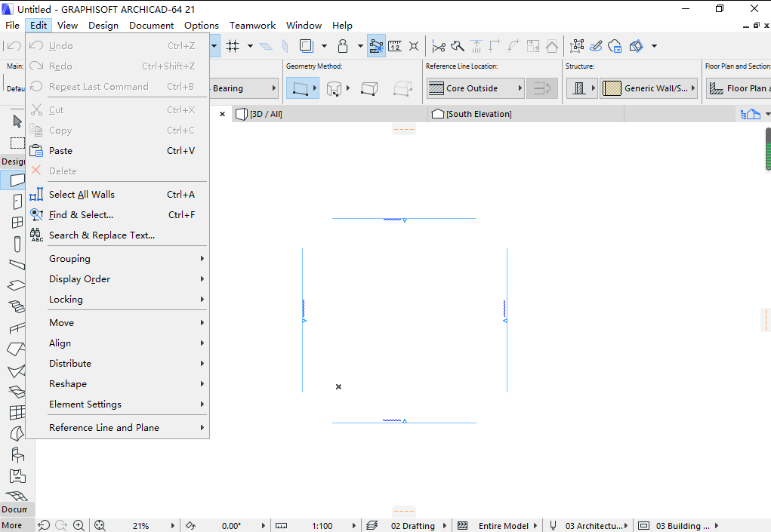The image size is (771, 532).
Task: Open the Core Outside reference line dropdown
Action: click(x=475, y=88)
